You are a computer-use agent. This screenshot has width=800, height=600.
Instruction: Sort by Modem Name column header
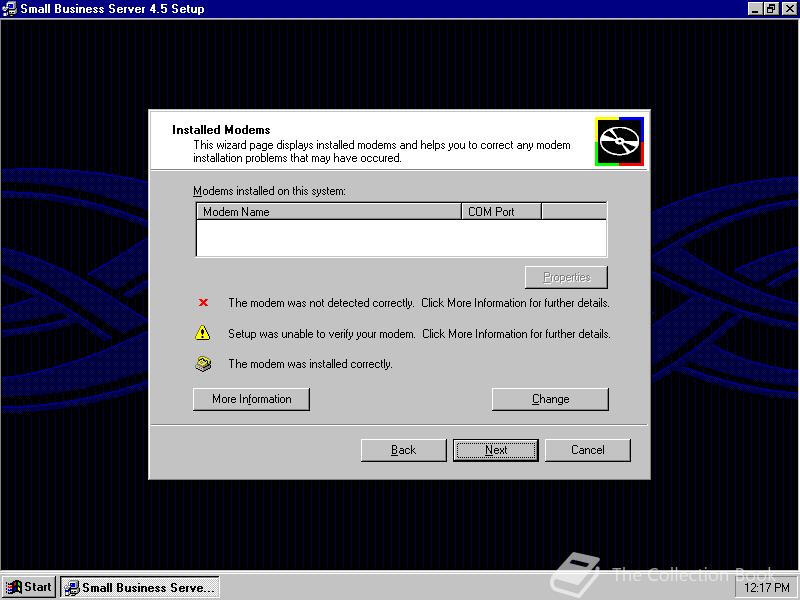[x=329, y=211]
